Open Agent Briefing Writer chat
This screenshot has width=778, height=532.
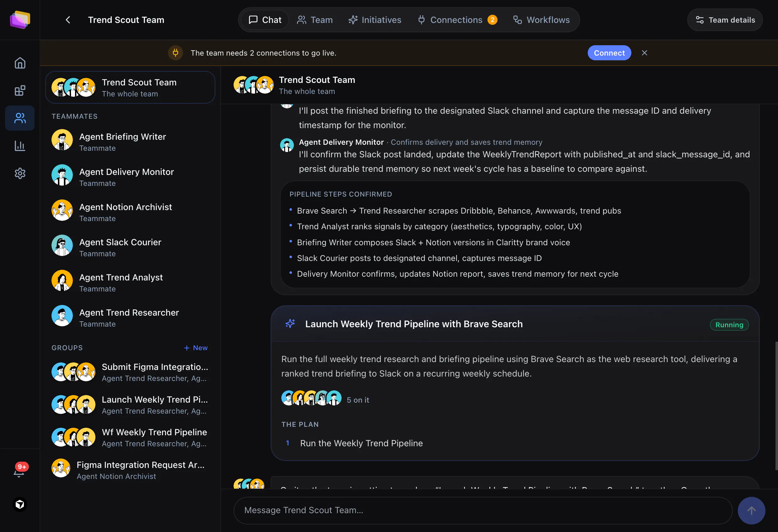point(130,142)
